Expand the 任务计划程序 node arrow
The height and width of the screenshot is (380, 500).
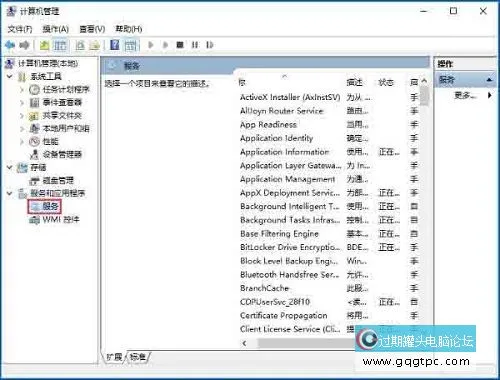pos(22,89)
